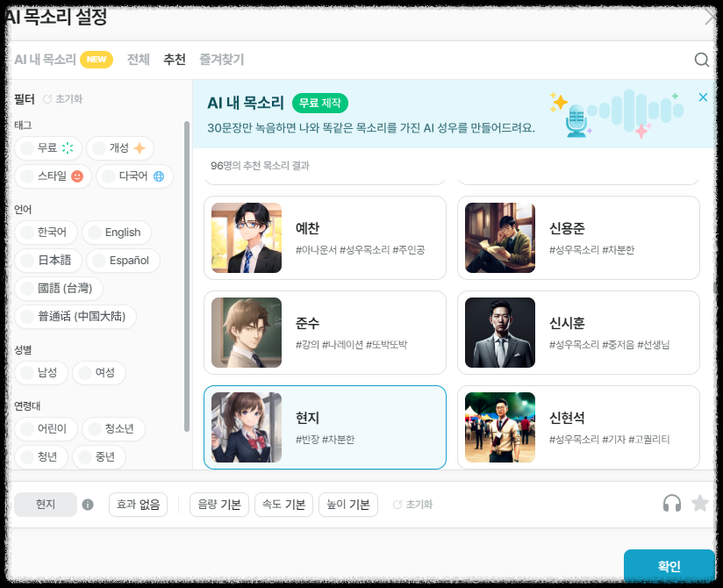Toggle the 한국어 language filter
Image resolution: width=723 pixels, height=588 pixels.
tap(45, 233)
